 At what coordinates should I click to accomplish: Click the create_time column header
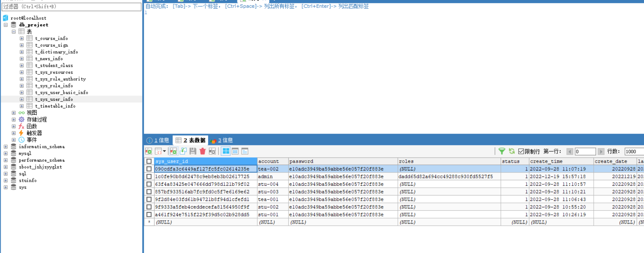point(561,161)
